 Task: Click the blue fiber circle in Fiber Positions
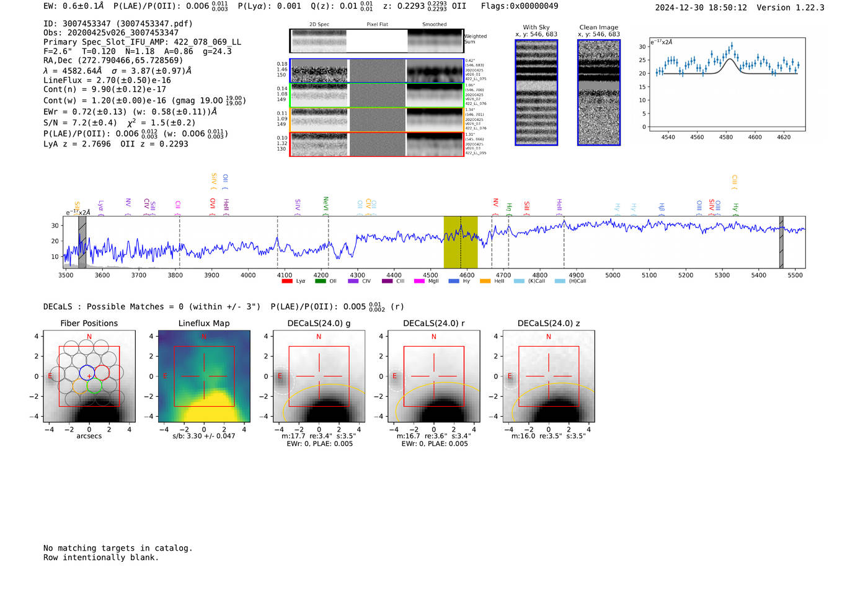[87, 373]
